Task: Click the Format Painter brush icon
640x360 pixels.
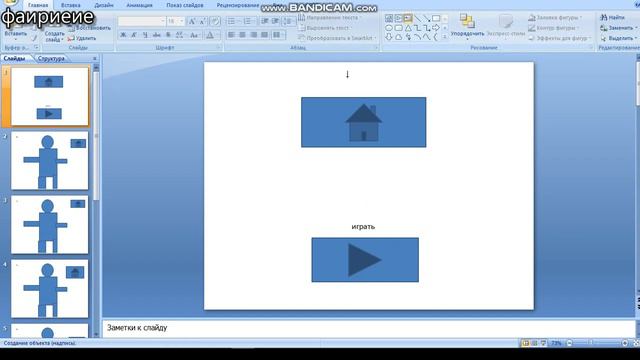Action: [34, 38]
